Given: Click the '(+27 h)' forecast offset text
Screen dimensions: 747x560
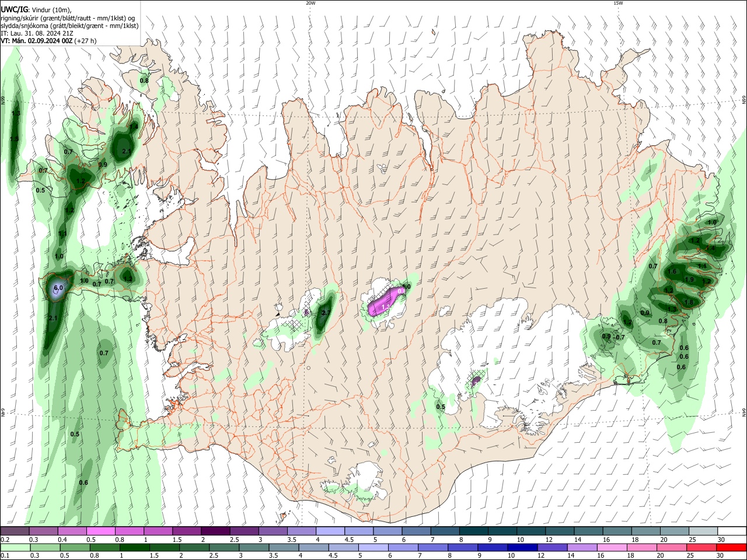Looking at the screenshot, I should coord(85,41).
